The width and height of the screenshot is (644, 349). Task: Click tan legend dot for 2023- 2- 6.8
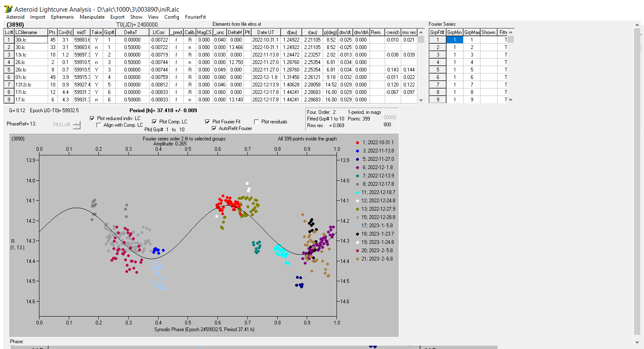pyautogui.click(x=357, y=259)
